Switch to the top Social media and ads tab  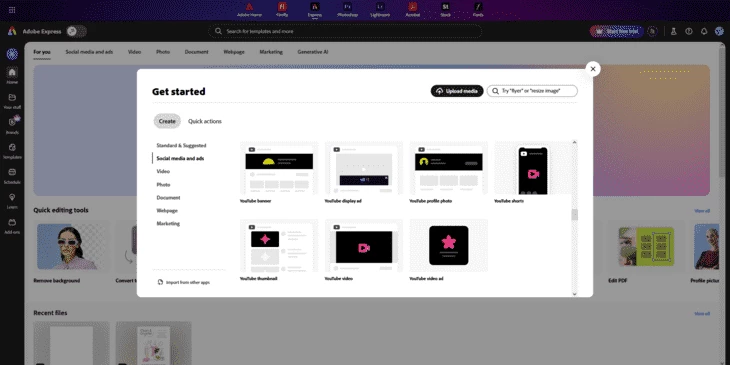(x=89, y=52)
